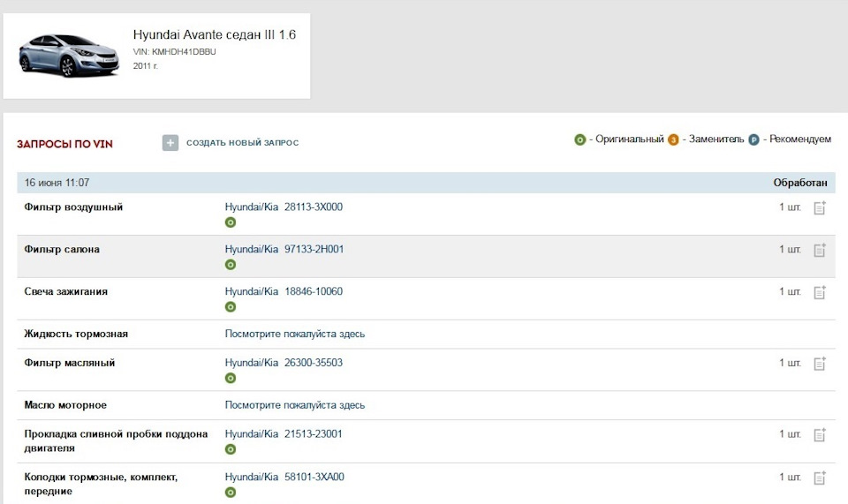This screenshot has height=504, width=848.
Task: Click note icon for Прокладка сливной пробки row
Action: (x=820, y=434)
